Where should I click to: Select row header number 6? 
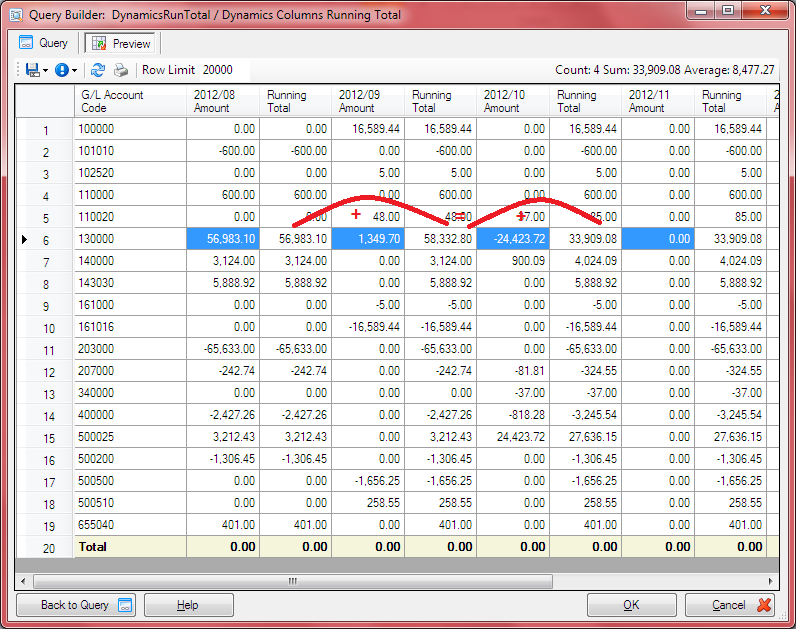46,240
